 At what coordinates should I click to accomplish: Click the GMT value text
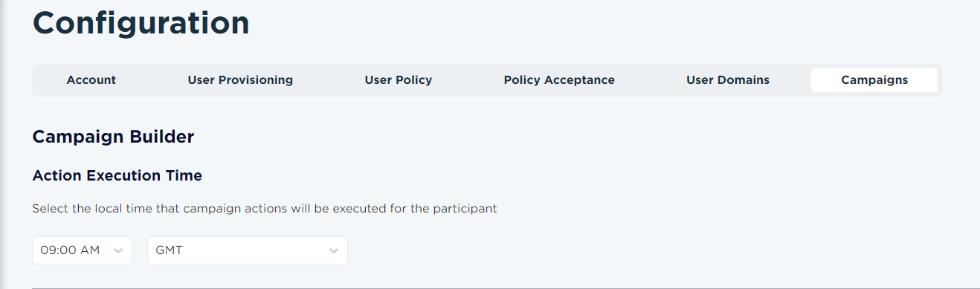click(170, 250)
